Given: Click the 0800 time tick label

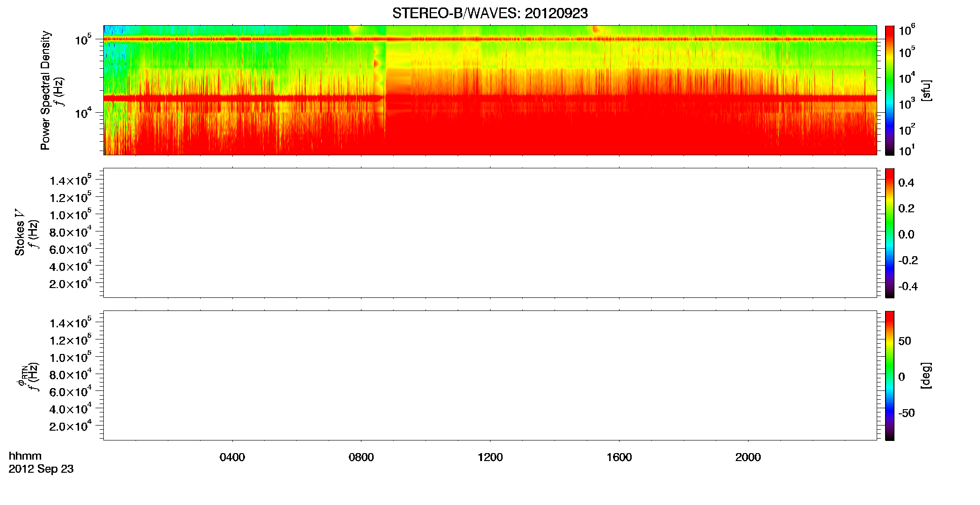Looking at the screenshot, I should [361, 457].
